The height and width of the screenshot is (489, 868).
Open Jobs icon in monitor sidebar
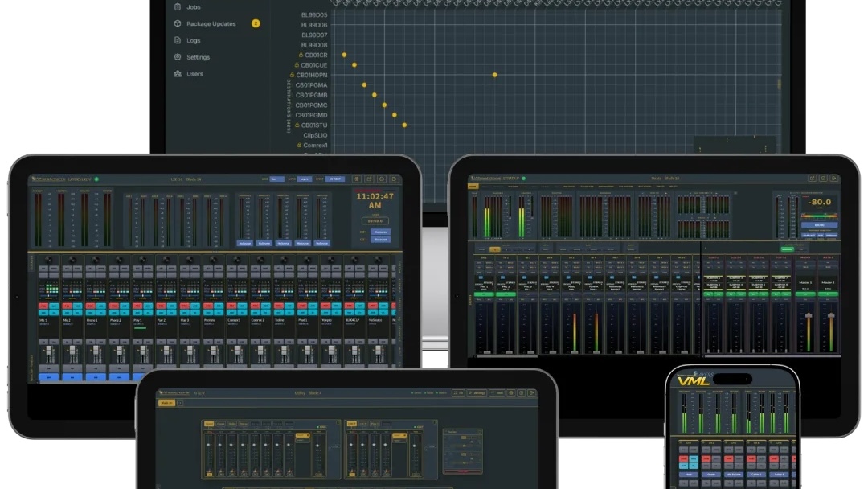coord(178,6)
